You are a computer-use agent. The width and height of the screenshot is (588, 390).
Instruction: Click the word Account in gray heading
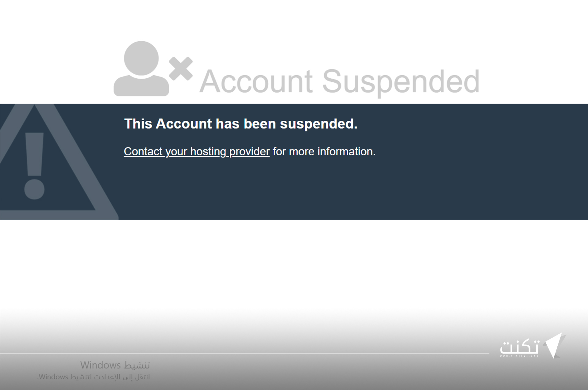(x=256, y=81)
